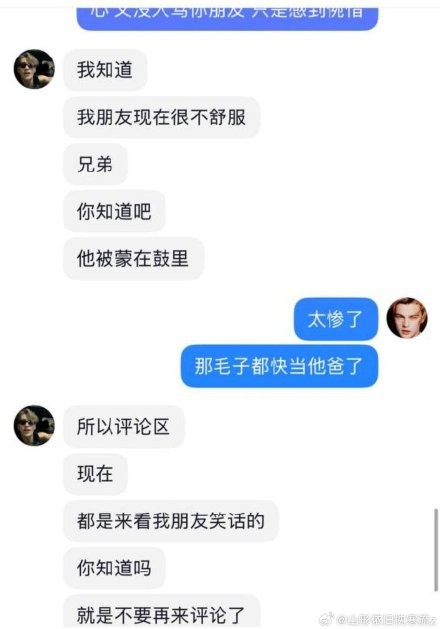Tap the 所以评论区 message

click(124, 426)
